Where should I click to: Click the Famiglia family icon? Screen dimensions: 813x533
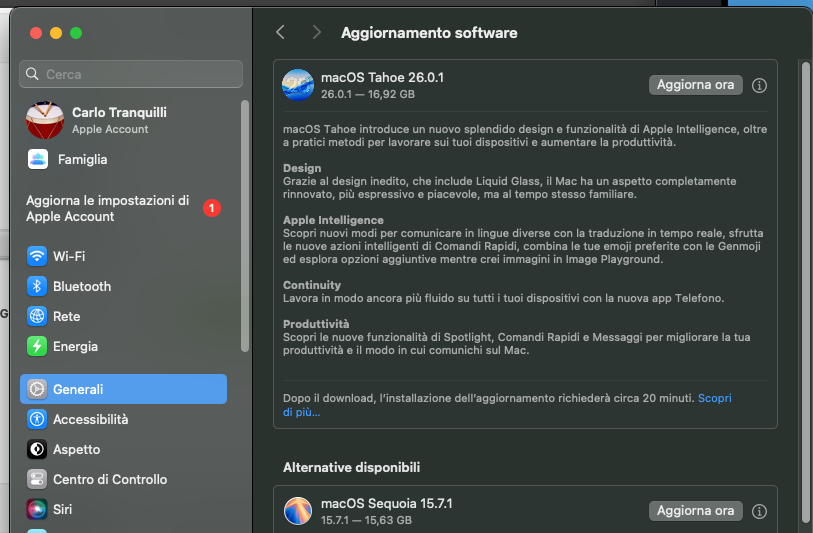coord(38,159)
